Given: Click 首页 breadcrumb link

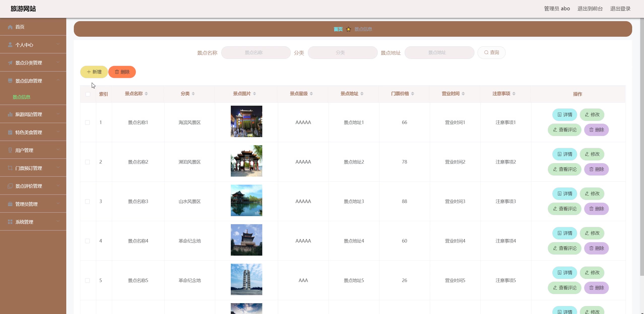Looking at the screenshot, I should (x=338, y=29).
